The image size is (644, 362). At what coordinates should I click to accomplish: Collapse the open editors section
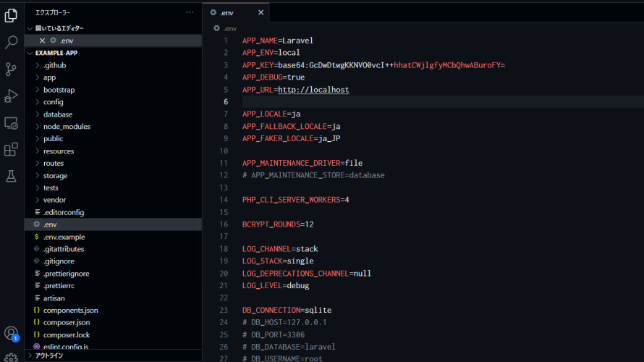coord(30,28)
